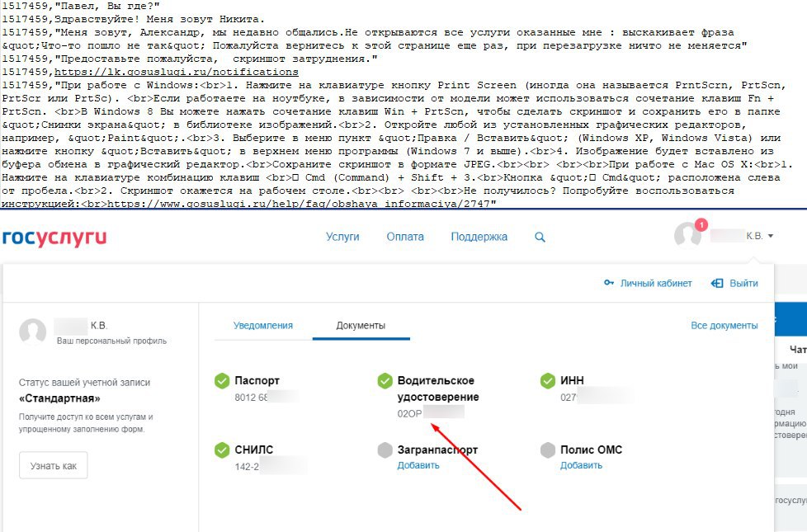Open the lk.gosuslugi.ru/notifications link in the log
807x532 pixels.
click(177, 72)
